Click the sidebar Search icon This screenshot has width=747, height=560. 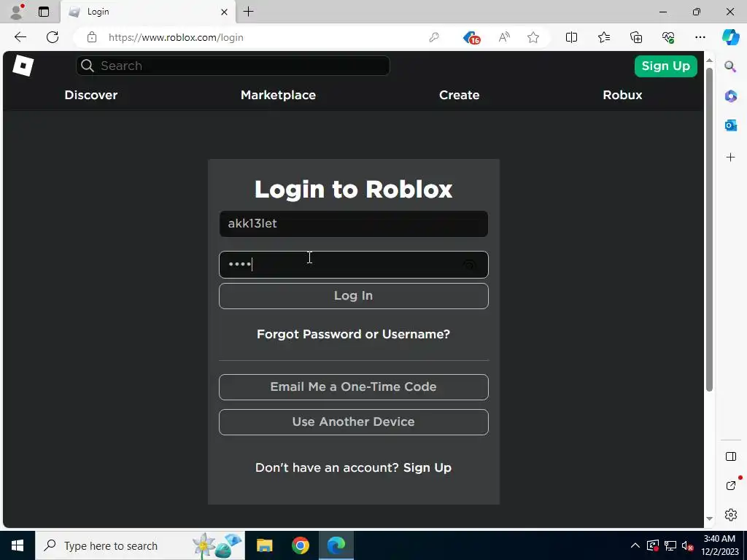coord(730,66)
